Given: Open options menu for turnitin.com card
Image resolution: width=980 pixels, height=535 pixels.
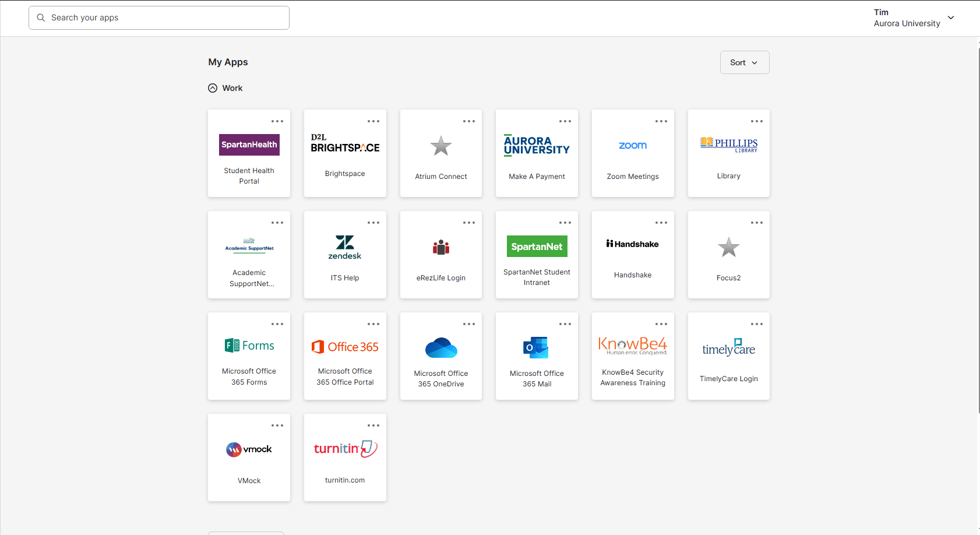Looking at the screenshot, I should (373, 425).
